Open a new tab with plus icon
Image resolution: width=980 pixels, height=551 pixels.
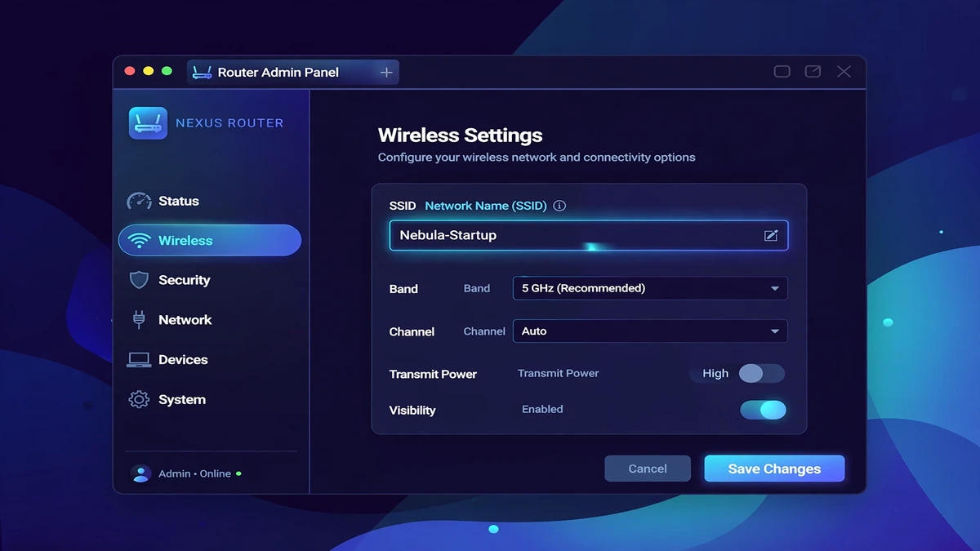pos(386,73)
